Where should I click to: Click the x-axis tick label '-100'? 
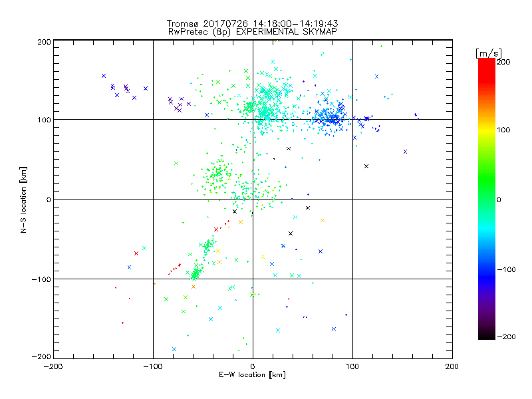153,366
